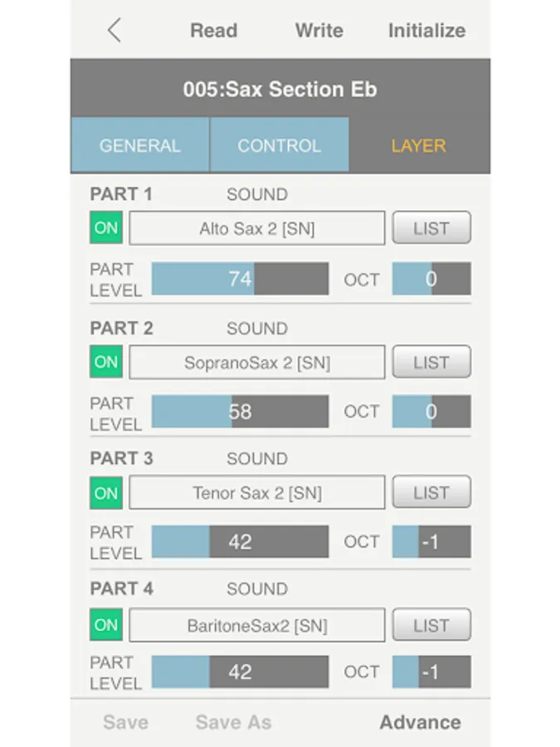This screenshot has width=560, height=747.
Task: Open the Advance settings
Action: (420, 722)
